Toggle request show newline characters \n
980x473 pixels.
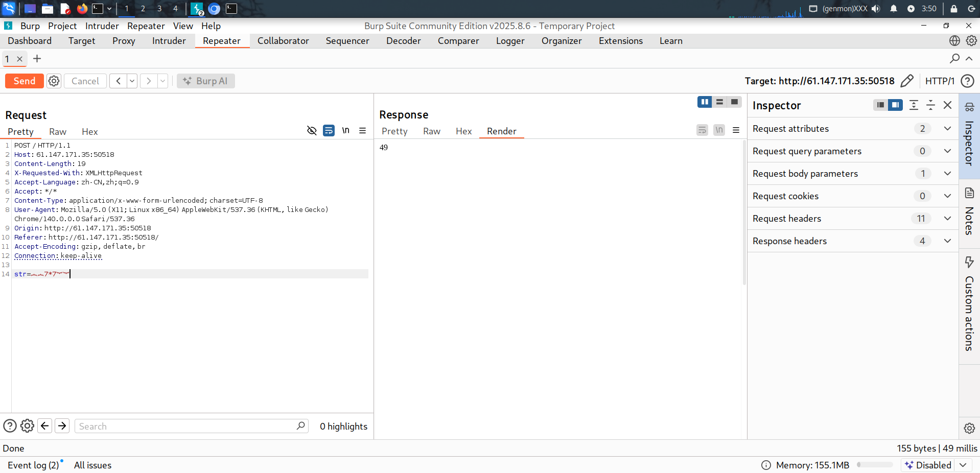[x=346, y=130]
